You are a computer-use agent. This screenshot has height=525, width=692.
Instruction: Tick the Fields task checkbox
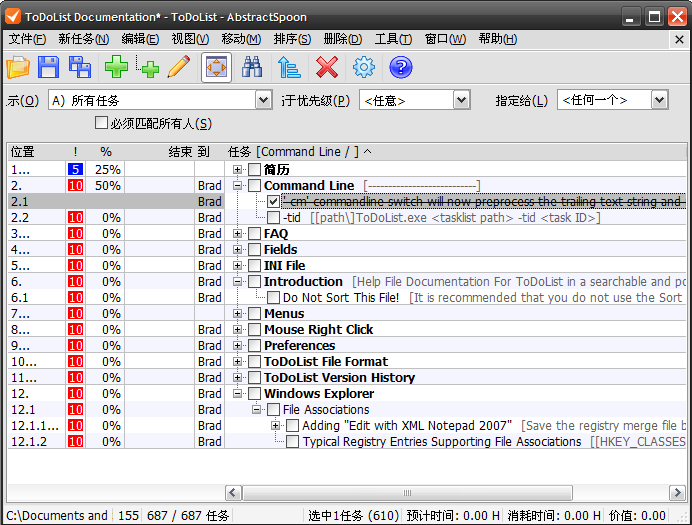[254, 249]
